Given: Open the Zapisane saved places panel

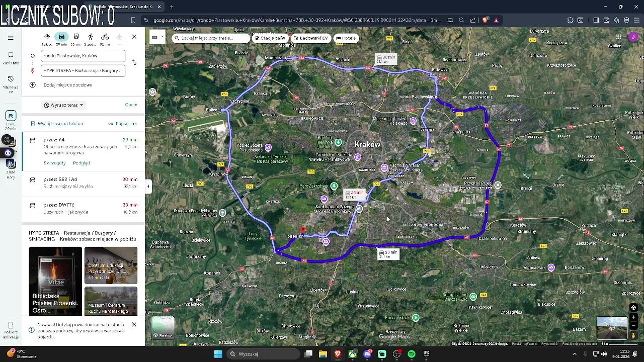Looking at the screenshot, I should click(x=11, y=58).
